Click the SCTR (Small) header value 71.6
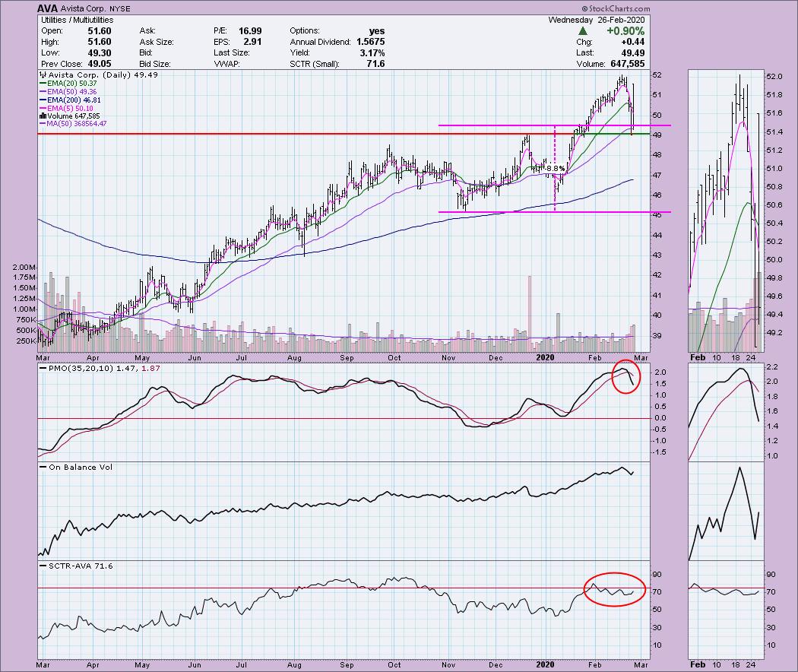This screenshot has width=798, height=672. click(375, 64)
